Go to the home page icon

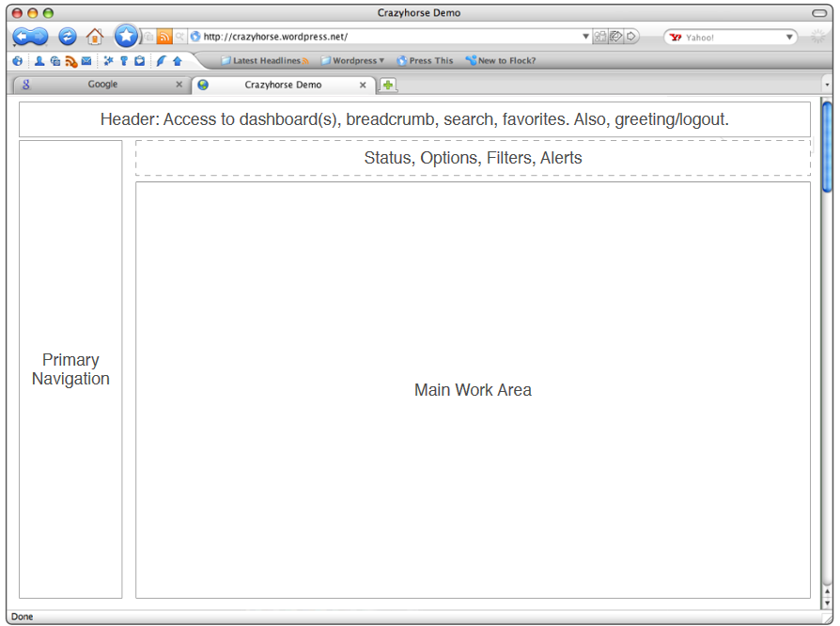point(95,37)
